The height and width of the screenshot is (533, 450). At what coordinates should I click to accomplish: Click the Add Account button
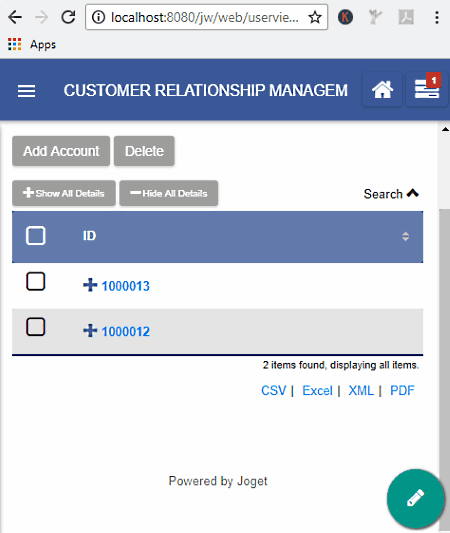pyautogui.click(x=61, y=151)
